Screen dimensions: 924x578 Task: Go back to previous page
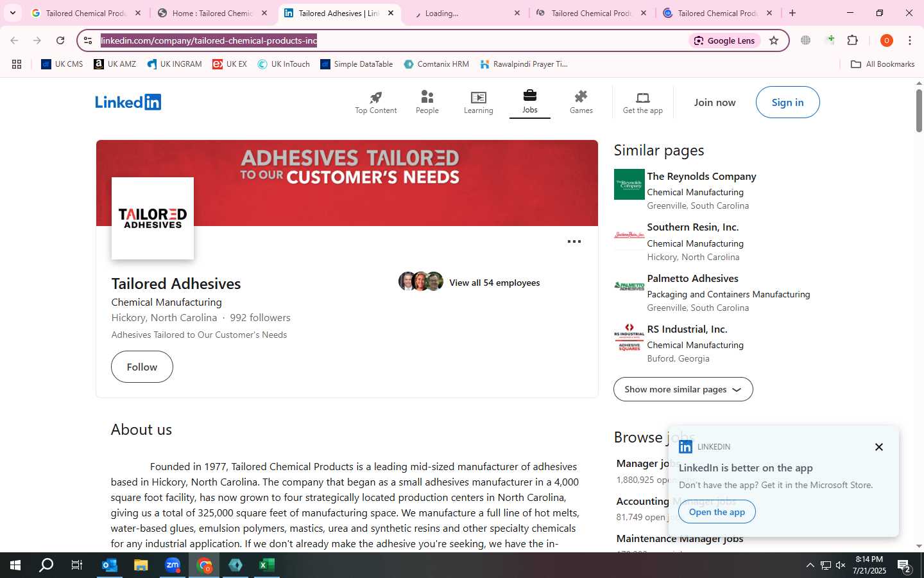pyautogui.click(x=14, y=40)
